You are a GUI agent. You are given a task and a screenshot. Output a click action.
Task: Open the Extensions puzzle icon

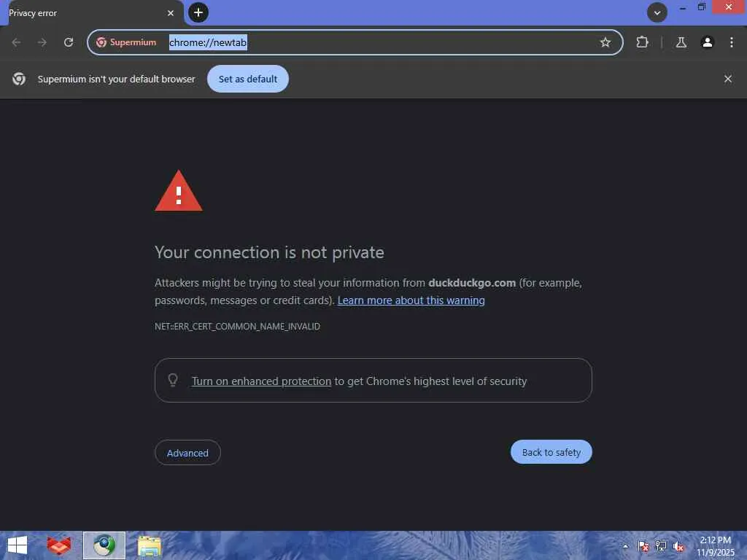click(642, 42)
